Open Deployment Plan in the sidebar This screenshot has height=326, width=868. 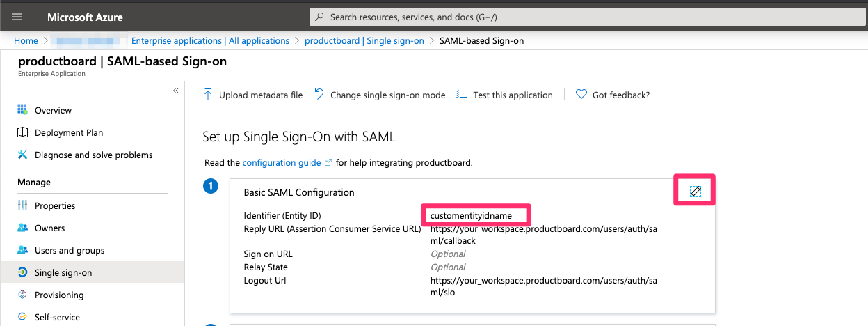68,132
